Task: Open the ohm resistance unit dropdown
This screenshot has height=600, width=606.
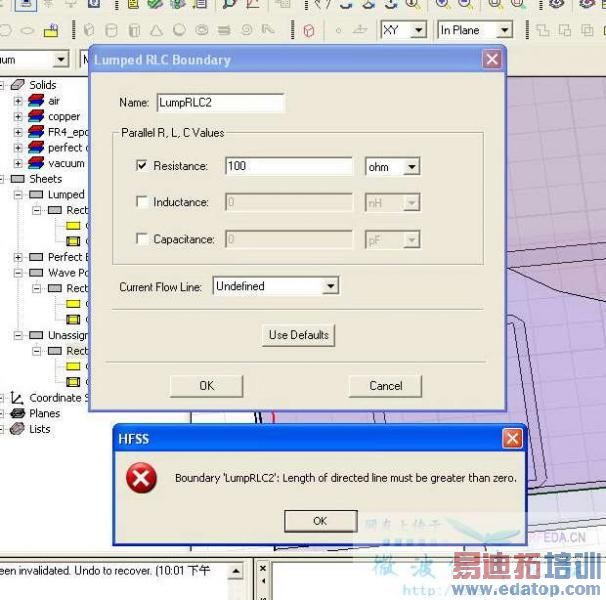Action: [x=412, y=167]
